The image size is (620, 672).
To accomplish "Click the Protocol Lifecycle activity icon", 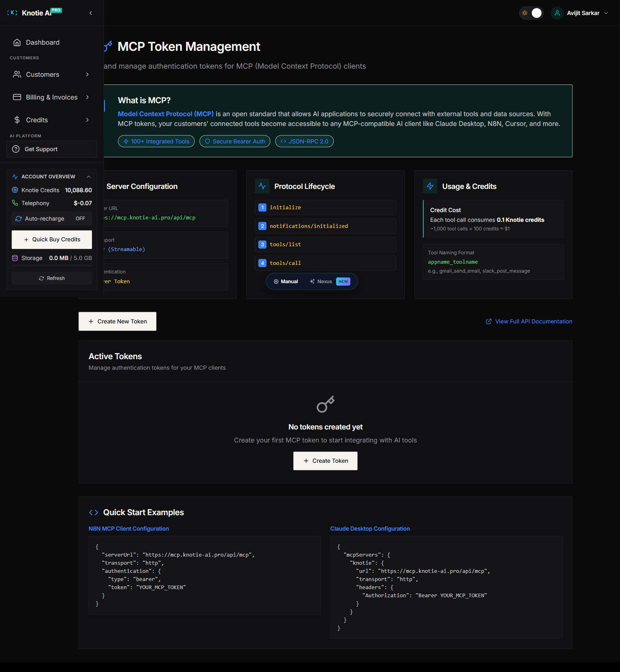I will click(262, 186).
